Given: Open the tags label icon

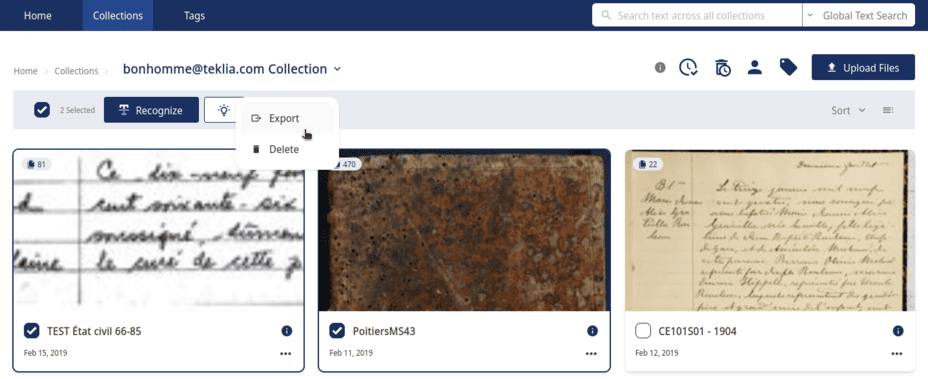Looking at the screenshot, I should click(788, 68).
